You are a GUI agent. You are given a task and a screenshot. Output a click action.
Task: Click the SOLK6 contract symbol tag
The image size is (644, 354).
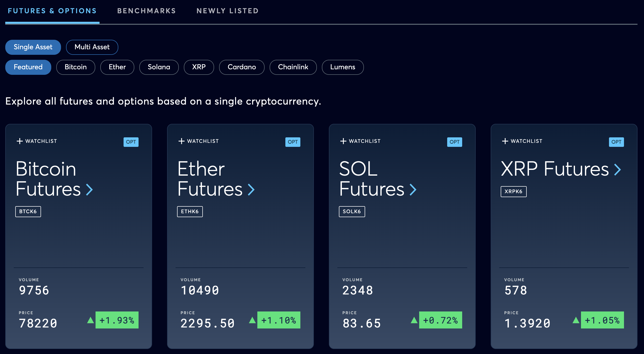click(x=352, y=212)
